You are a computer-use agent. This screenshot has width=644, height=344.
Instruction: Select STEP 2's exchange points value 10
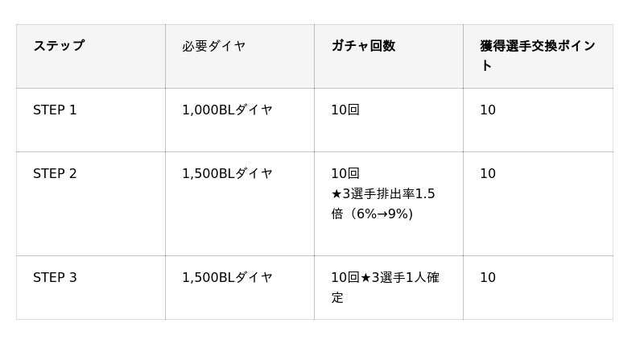click(x=488, y=174)
